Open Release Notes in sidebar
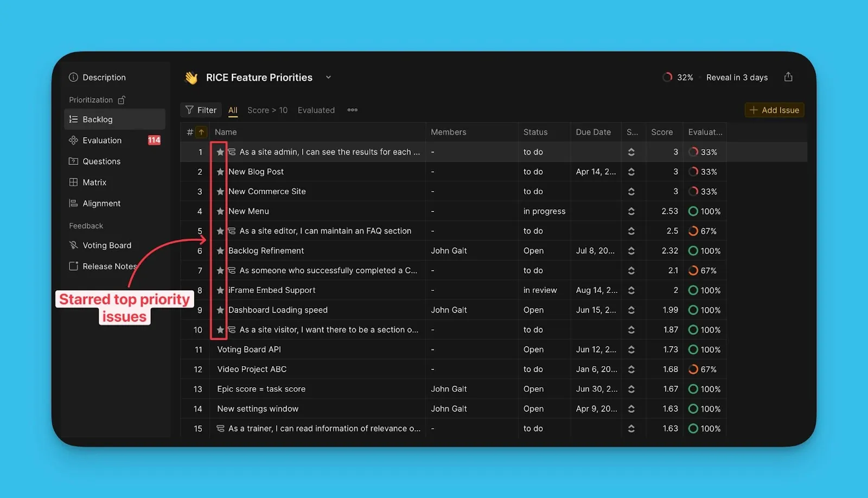 tap(109, 266)
